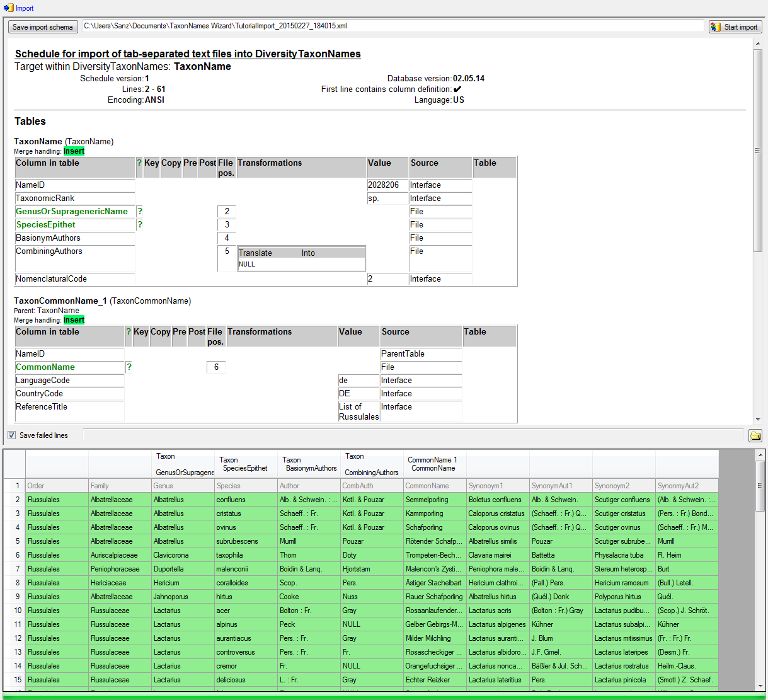Screen dimensions: 768x700
Task: Click the Import icon in the title bar
Action: click(8, 8)
